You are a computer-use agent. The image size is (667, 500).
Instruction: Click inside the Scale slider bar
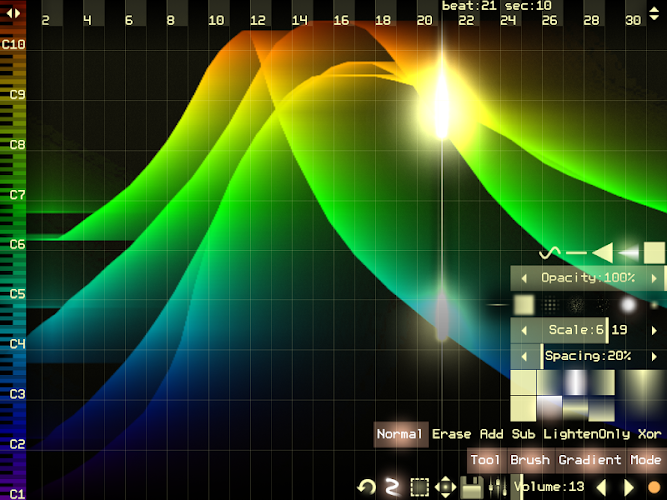coord(588,330)
